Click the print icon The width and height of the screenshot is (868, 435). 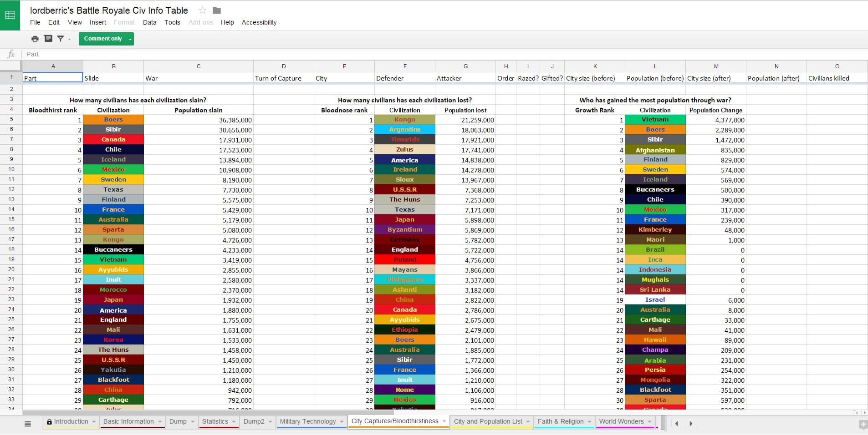(x=35, y=39)
